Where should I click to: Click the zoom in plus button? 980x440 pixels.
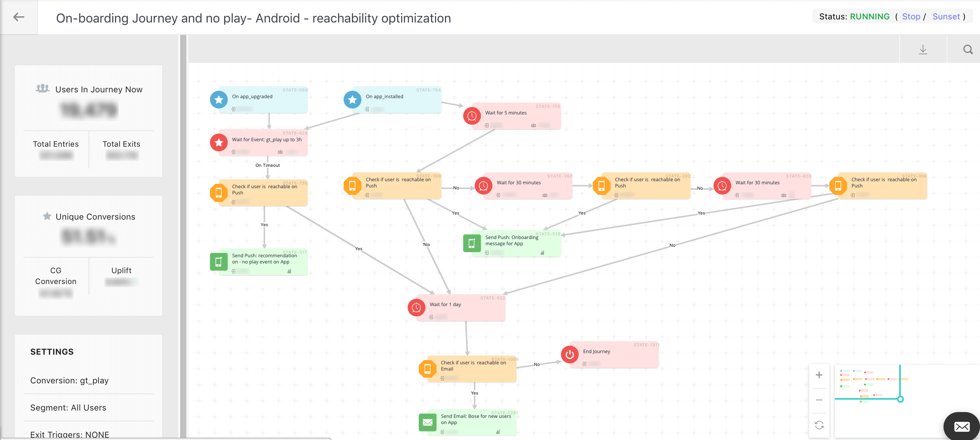(x=819, y=375)
